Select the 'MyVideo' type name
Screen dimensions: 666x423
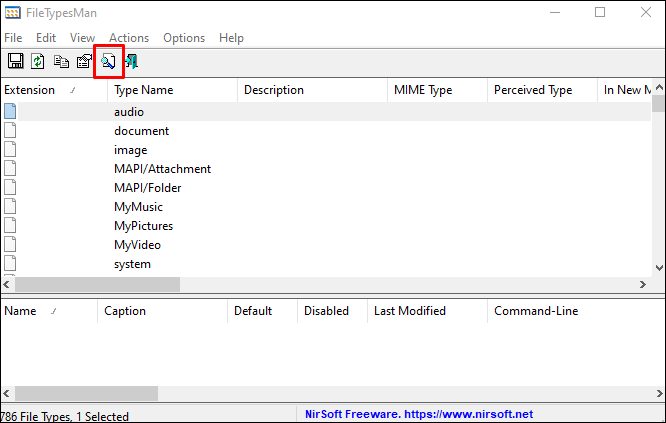coord(137,245)
